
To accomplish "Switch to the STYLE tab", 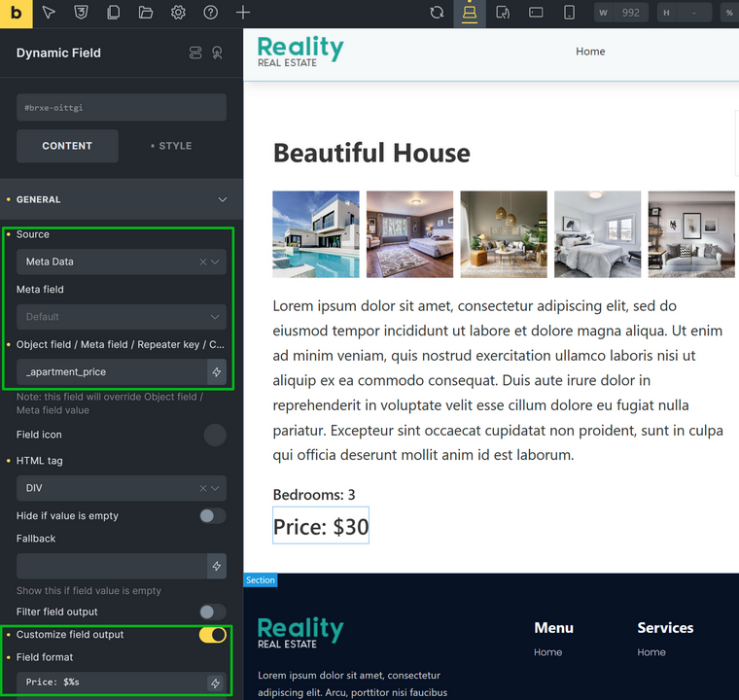I will [171, 146].
